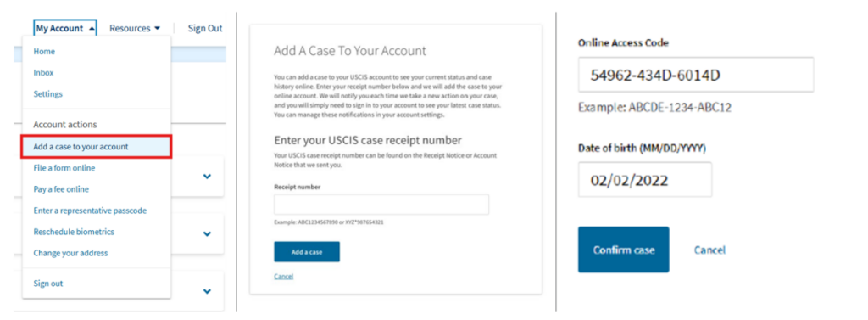
Task: Select Pay a fee online
Action: coord(61,189)
